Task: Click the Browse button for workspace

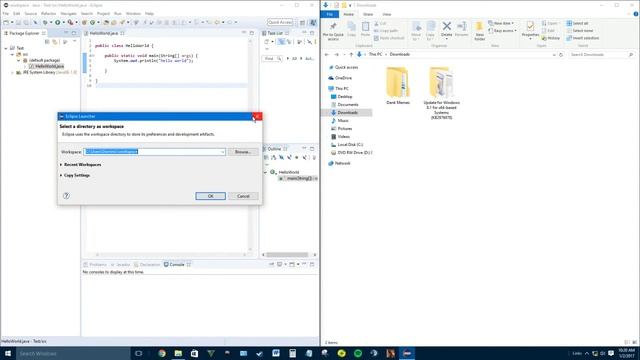Action: pyautogui.click(x=243, y=152)
